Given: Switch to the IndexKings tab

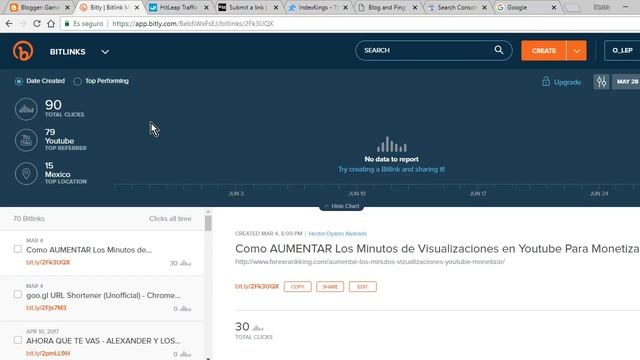Looking at the screenshot, I should pyautogui.click(x=318, y=8).
